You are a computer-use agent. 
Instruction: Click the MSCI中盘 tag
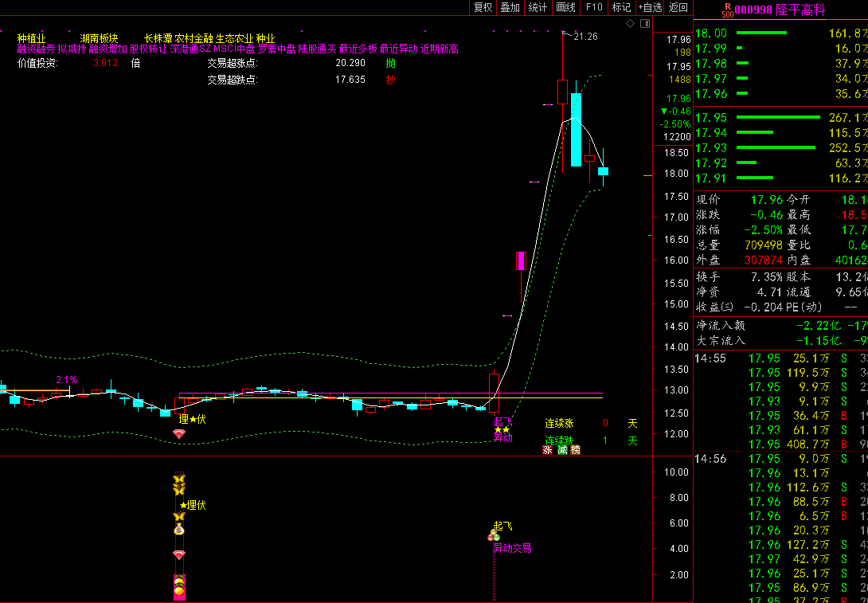(235, 49)
